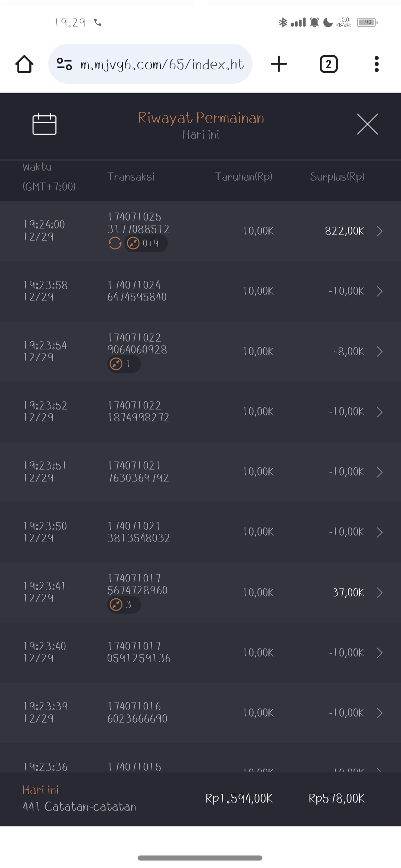Expand the -8,00K surplus row details
The height and width of the screenshot is (868, 401).
point(379,352)
